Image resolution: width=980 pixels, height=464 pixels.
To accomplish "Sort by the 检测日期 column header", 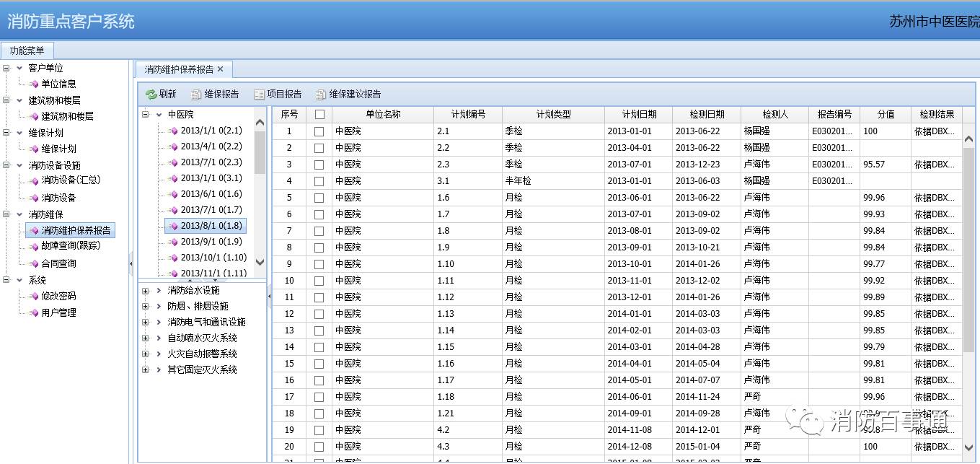I will click(706, 114).
